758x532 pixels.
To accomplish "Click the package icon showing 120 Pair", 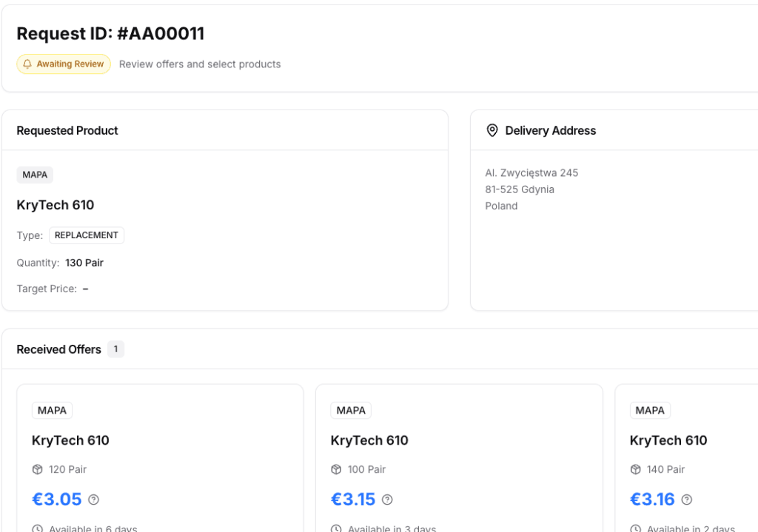I will click(x=38, y=469).
